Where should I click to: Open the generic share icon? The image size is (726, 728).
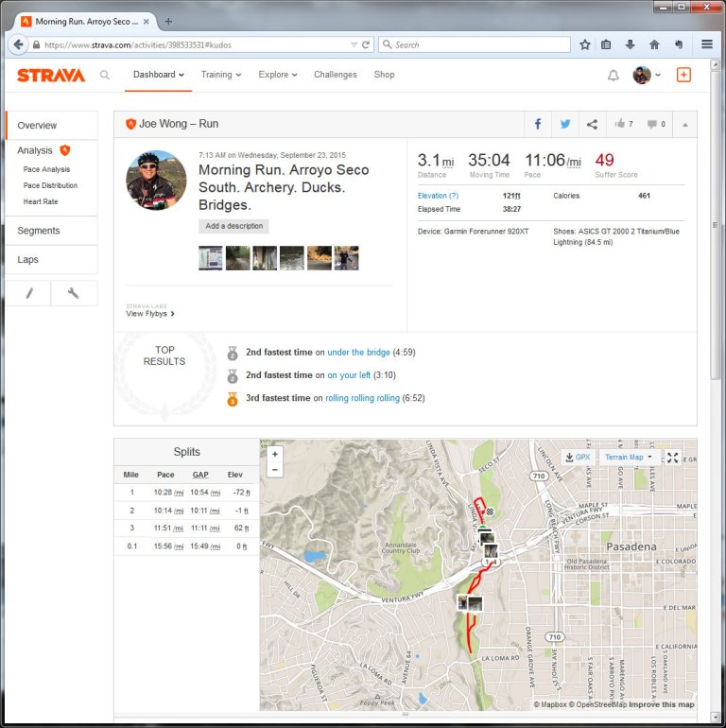tap(592, 124)
